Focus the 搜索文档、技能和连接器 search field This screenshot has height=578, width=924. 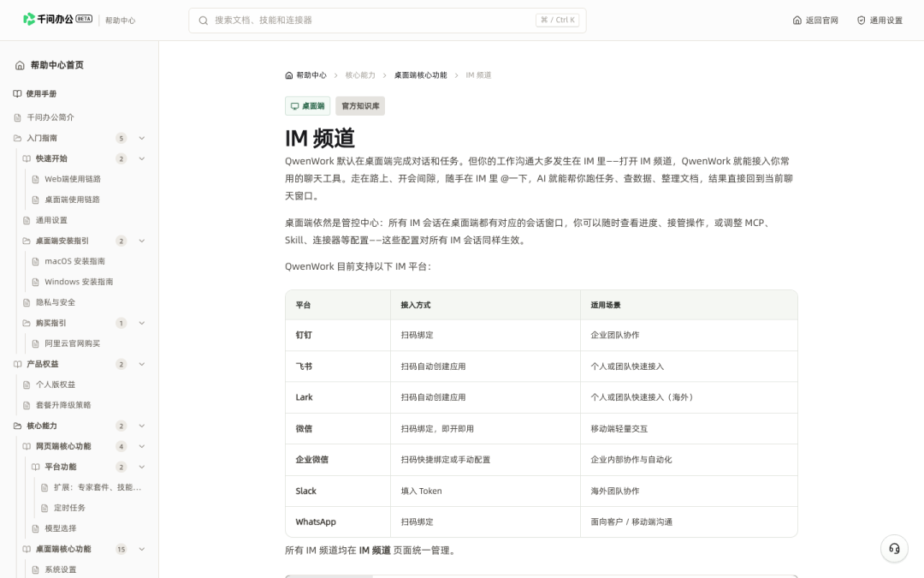point(388,21)
